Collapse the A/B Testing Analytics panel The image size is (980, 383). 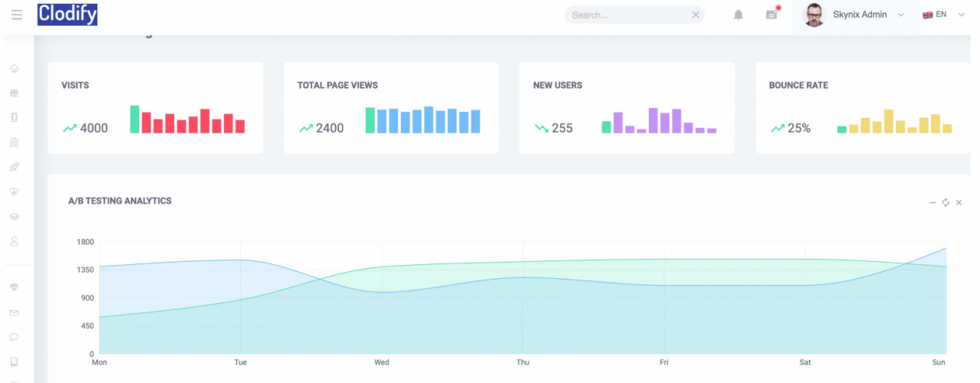pyautogui.click(x=932, y=202)
